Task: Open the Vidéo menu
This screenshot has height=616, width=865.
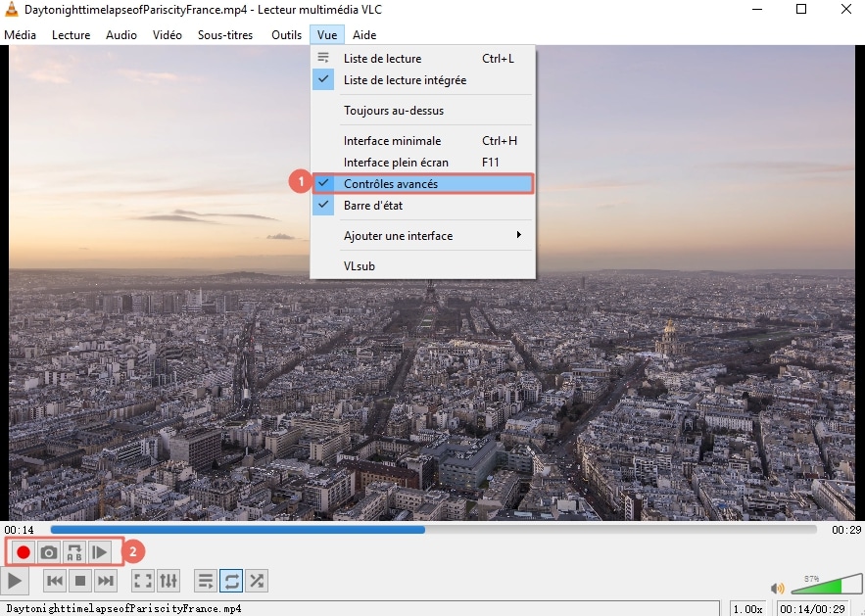Action: click(168, 34)
